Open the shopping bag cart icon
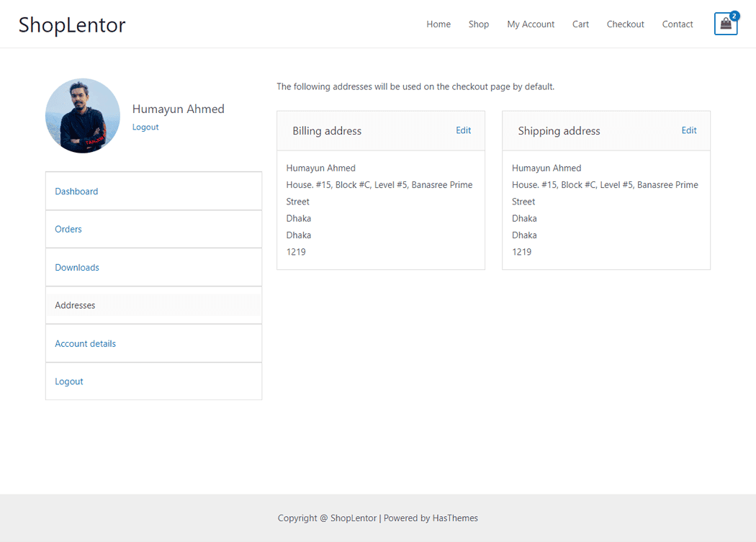This screenshot has height=542, width=756. [725, 24]
